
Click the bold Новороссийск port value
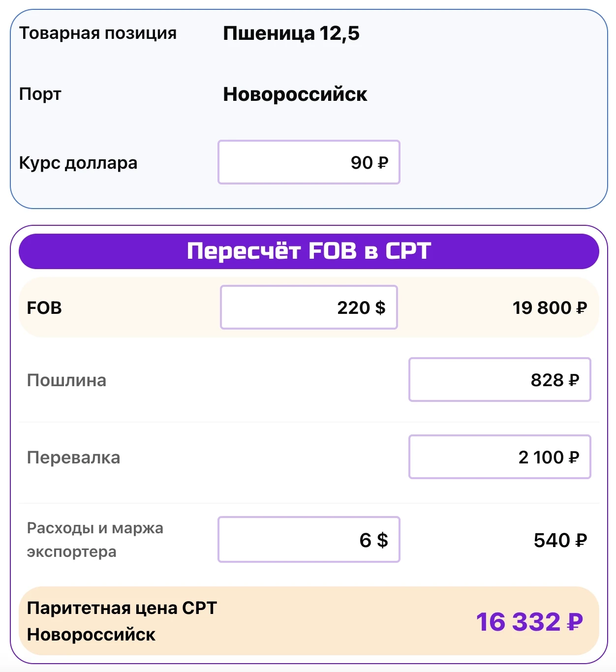click(x=295, y=94)
